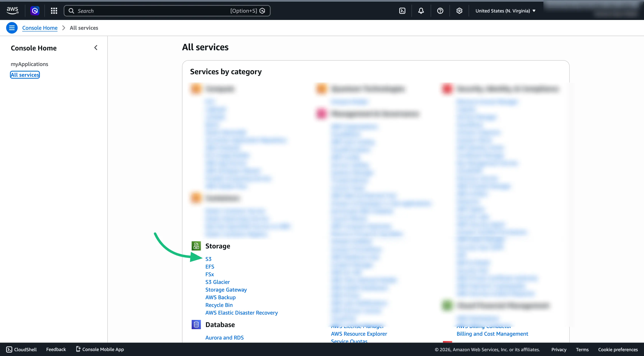
Task: Launch CloudShell from the bottom status bar
Action: 21,349
